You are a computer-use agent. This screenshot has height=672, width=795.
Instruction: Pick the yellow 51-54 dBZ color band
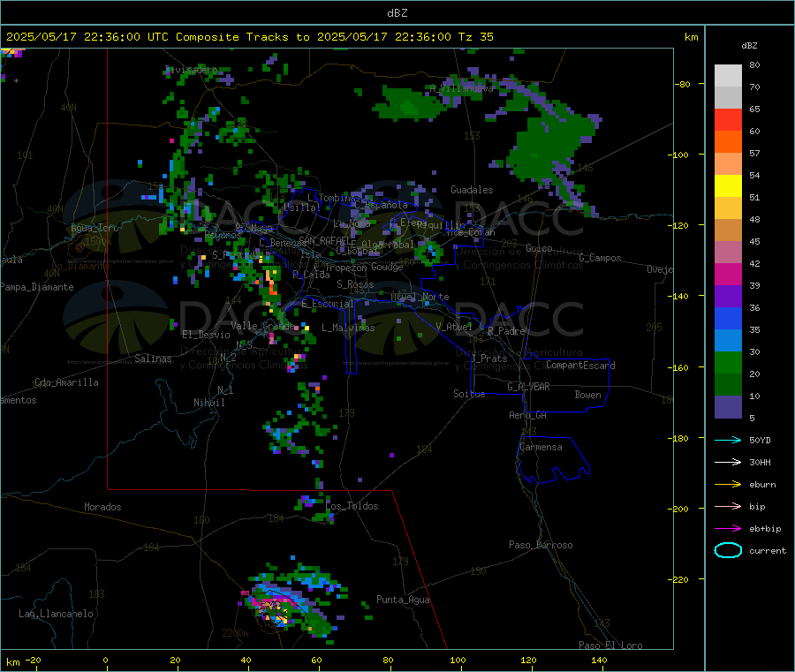pyautogui.click(x=728, y=186)
